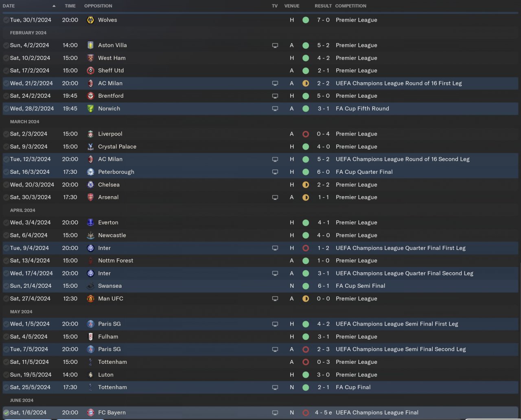This screenshot has width=521, height=420.
Task: Open the Brentford team name link
Action: click(111, 96)
